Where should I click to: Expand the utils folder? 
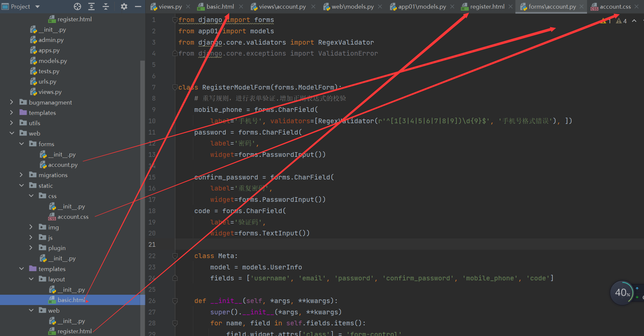coord(12,123)
